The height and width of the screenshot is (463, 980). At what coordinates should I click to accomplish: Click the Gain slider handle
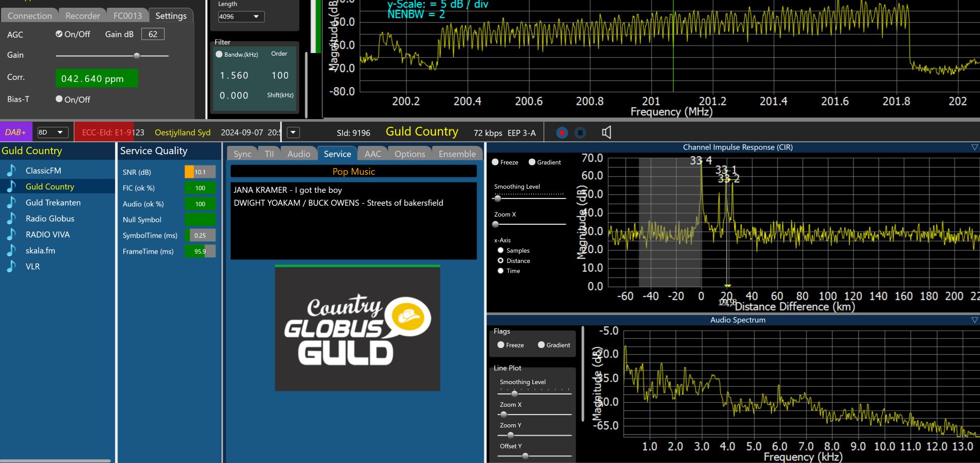point(137,56)
